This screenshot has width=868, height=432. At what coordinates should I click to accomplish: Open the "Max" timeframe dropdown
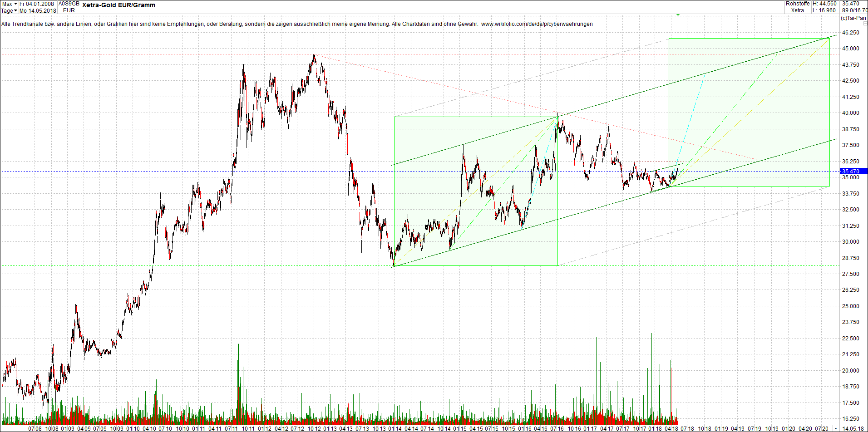click(x=9, y=3)
